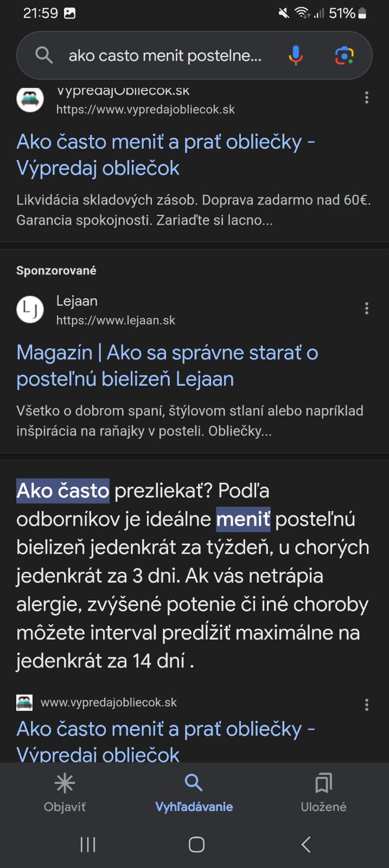
Task: Open Android recent apps button
Action: [x=88, y=844]
